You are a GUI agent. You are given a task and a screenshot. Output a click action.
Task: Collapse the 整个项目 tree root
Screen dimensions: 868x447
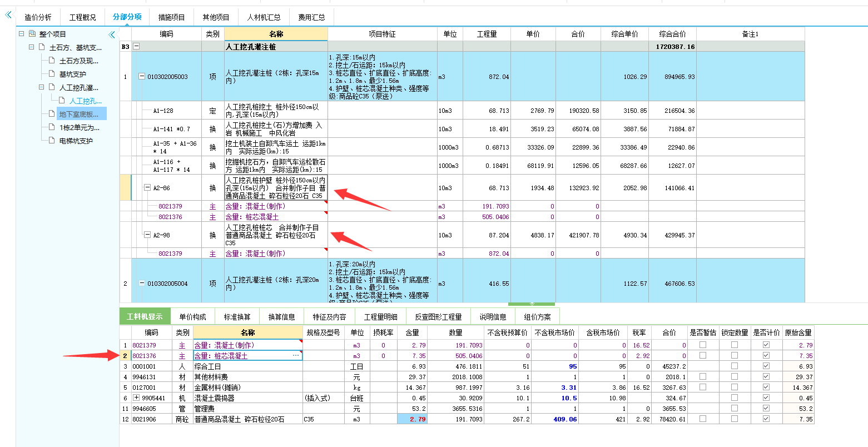[22, 34]
